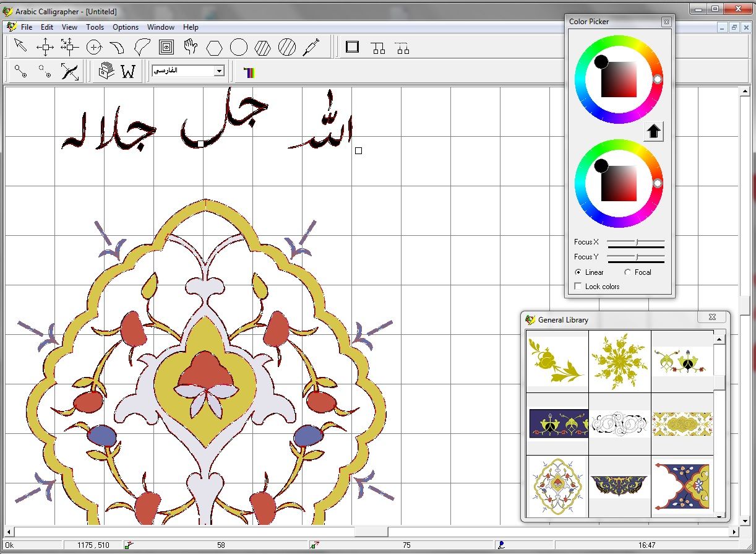Screen dimensions: 756x554
Task: Click the coordinates readout '1175 , 510'
Action: point(93,545)
